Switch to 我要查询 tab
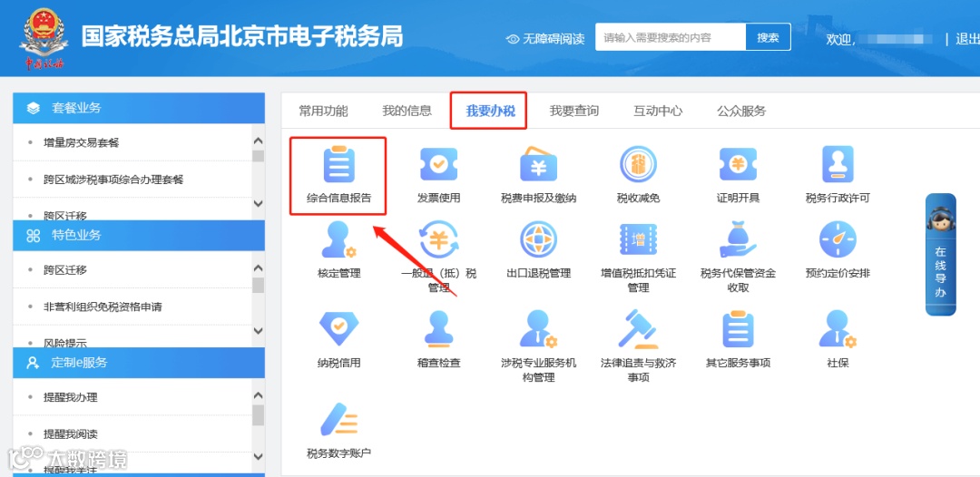The image size is (980, 477). click(x=573, y=112)
